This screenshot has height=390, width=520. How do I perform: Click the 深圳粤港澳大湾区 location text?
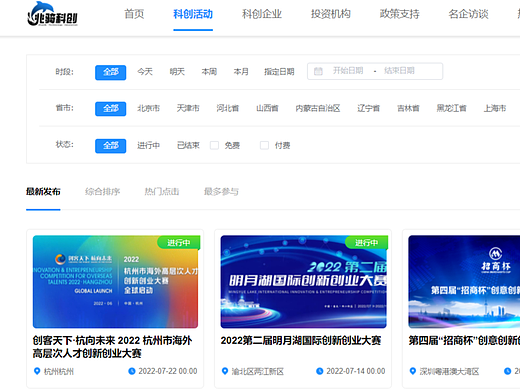click(x=449, y=371)
